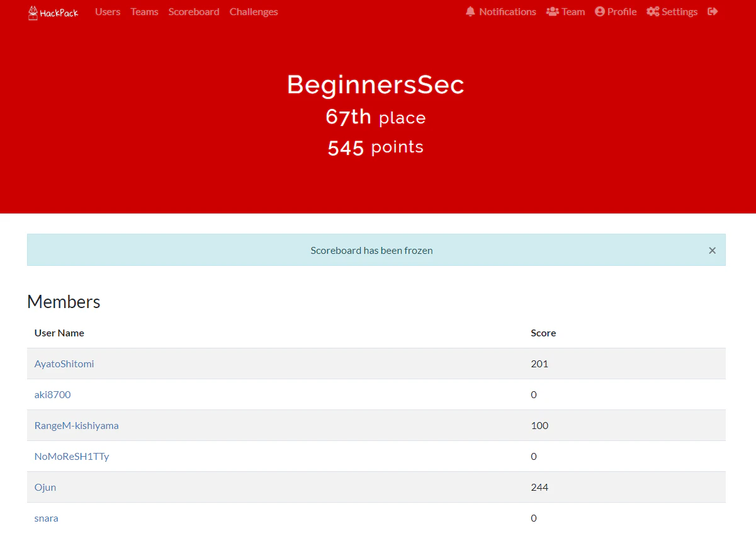Click the User Name column header
The width and height of the screenshot is (756, 538).
coord(59,333)
